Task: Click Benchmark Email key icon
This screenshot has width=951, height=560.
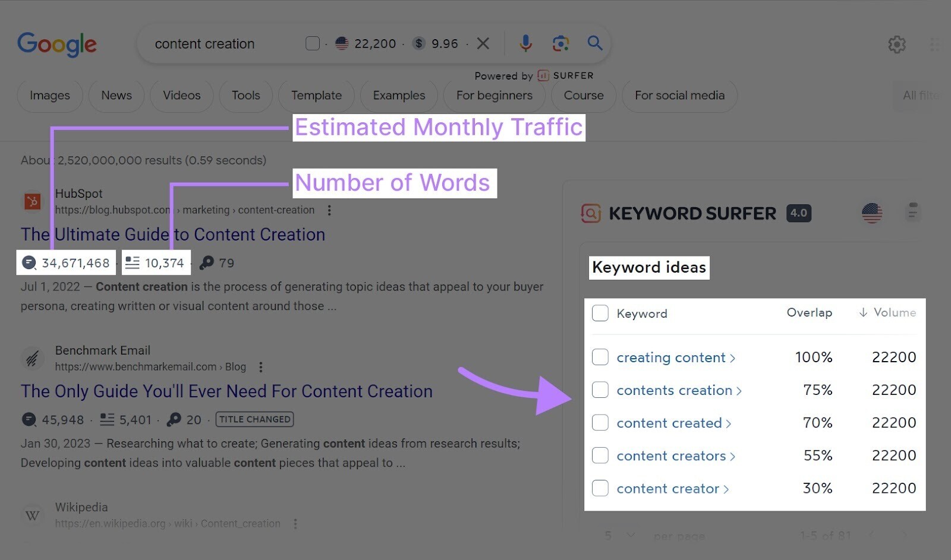Action: click(174, 419)
